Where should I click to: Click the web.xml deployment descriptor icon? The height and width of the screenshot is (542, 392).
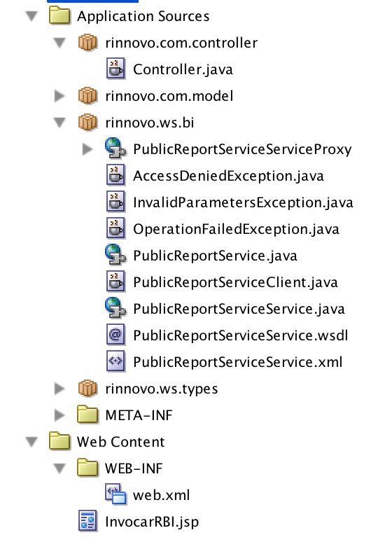[x=115, y=494]
